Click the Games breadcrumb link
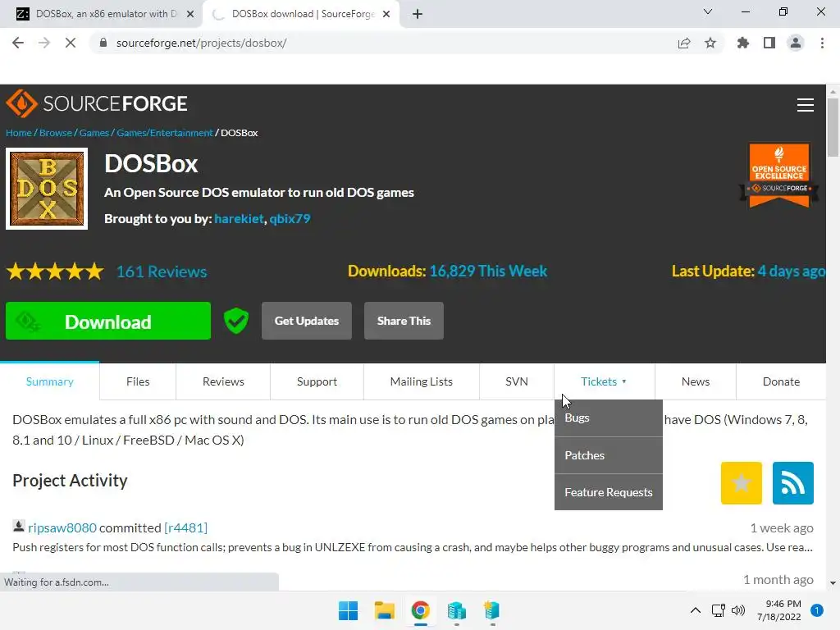Screen dimensions: 840x630 (x=94, y=133)
